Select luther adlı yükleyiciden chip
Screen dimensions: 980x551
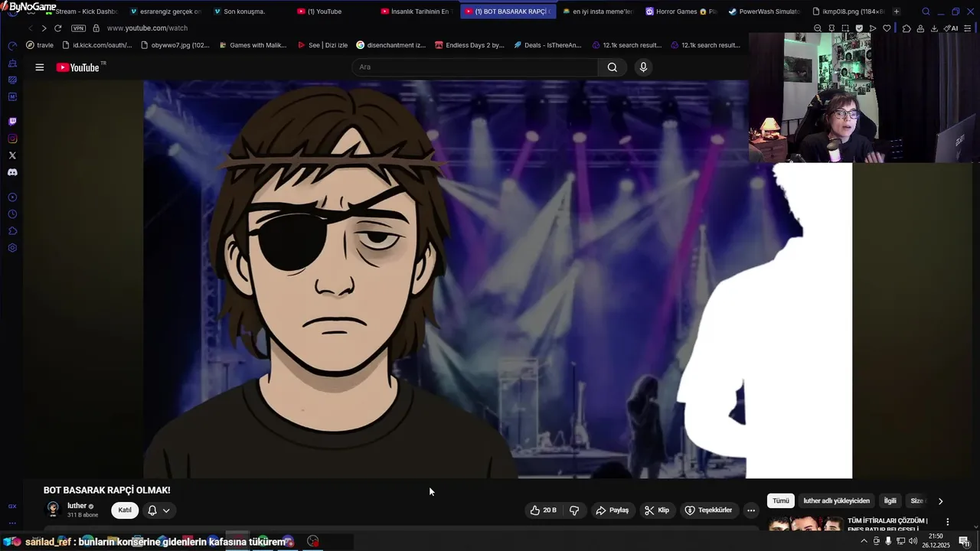[x=836, y=500]
